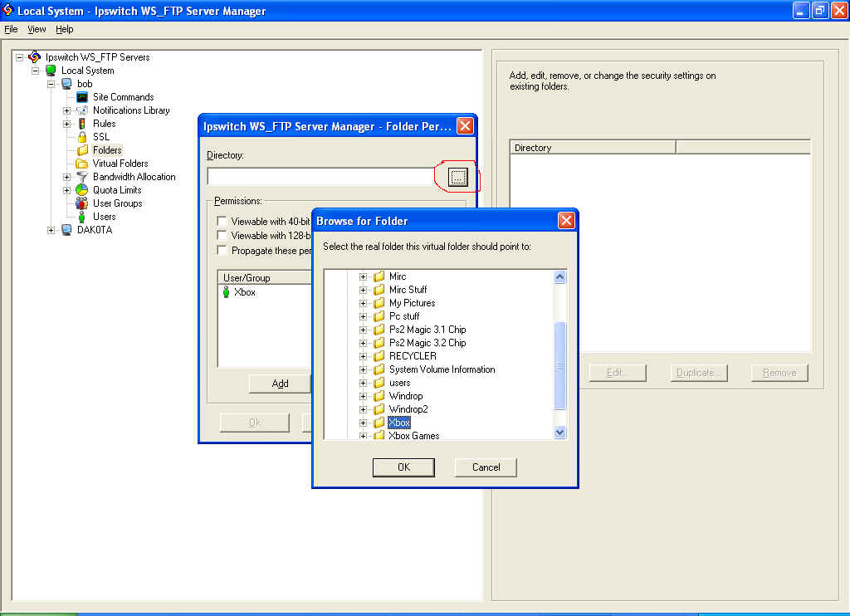The width and height of the screenshot is (850, 616).
Task: Click the Ps2 Magic 3.1 Chip folder icon
Action: click(x=379, y=330)
